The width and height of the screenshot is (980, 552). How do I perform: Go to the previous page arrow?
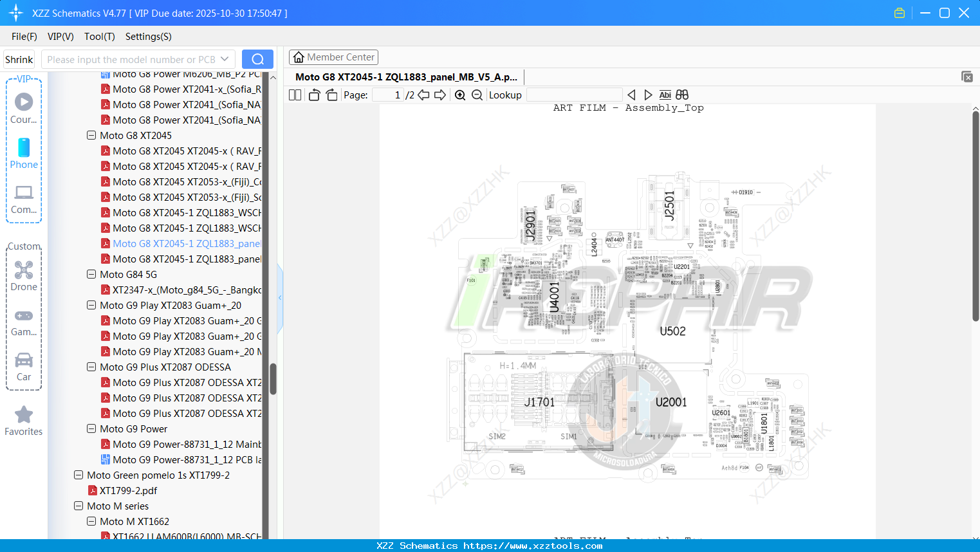pyautogui.click(x=423, y=95)
